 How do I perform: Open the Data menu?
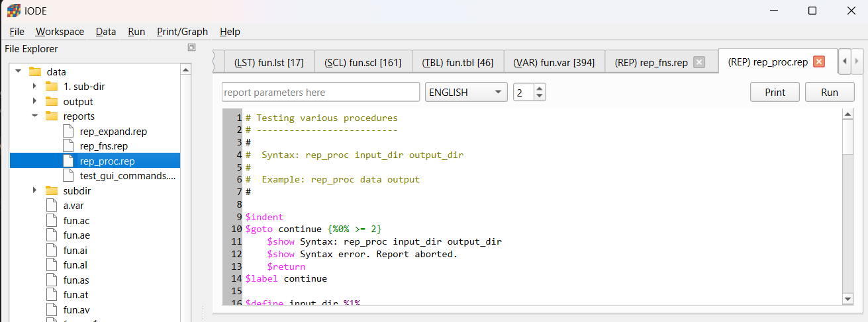coord(105,32)
